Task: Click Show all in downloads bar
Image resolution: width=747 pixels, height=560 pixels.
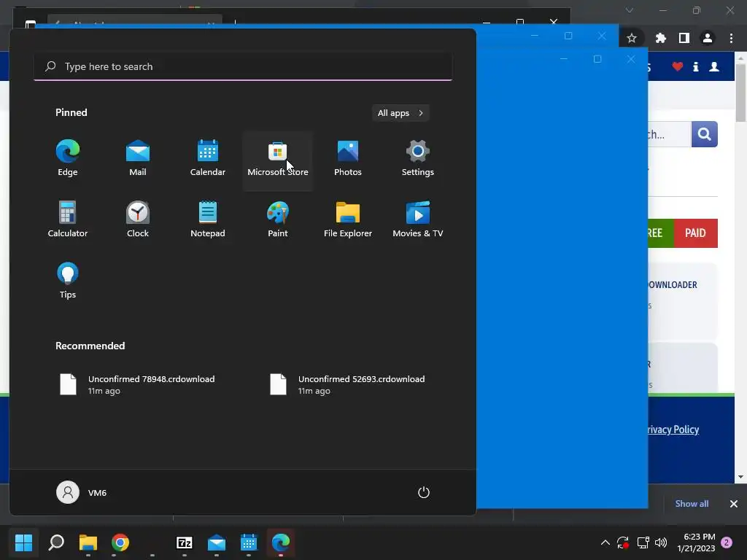Action: [x=692, y=504]
